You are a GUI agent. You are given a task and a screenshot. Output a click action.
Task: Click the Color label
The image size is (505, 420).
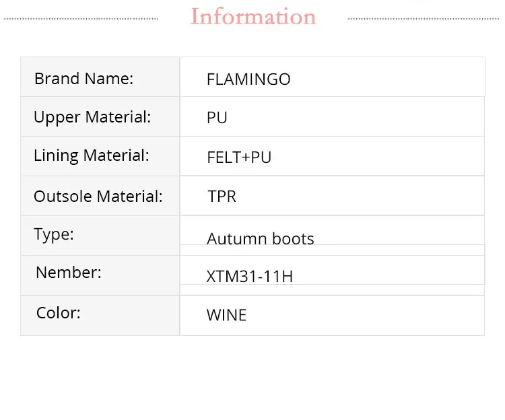(59, 313)
